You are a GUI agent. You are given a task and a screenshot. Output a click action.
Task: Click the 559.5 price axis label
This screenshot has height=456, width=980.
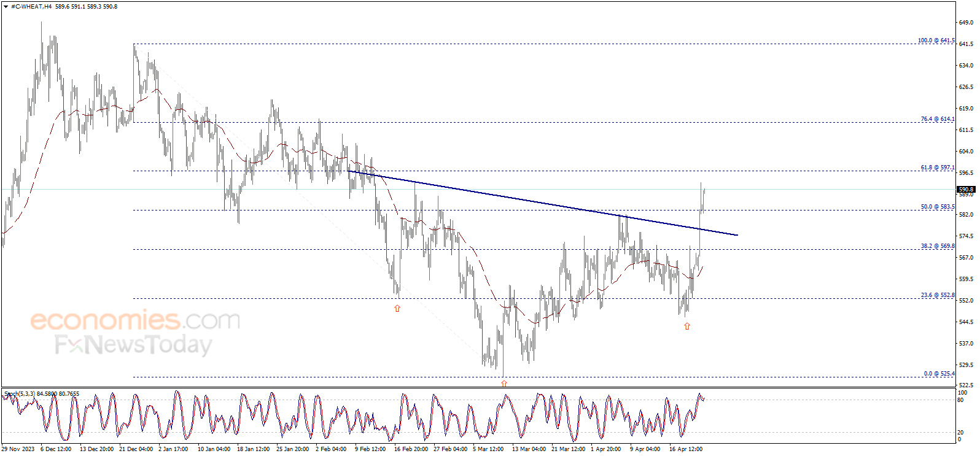pyautogui.click(x=966, y=279)
